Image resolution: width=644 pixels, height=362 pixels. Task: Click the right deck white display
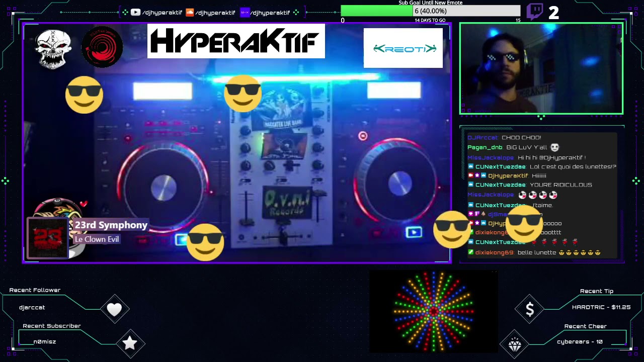point(394,90)
